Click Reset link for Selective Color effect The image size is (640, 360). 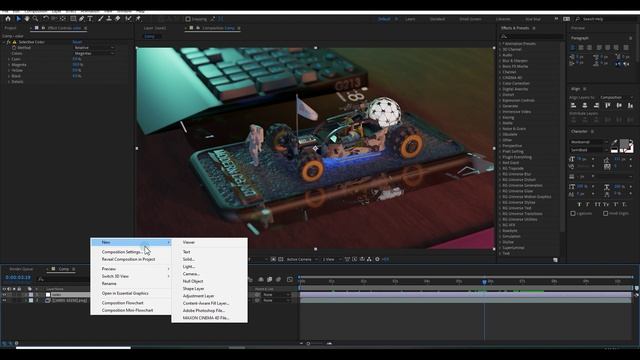77,42
